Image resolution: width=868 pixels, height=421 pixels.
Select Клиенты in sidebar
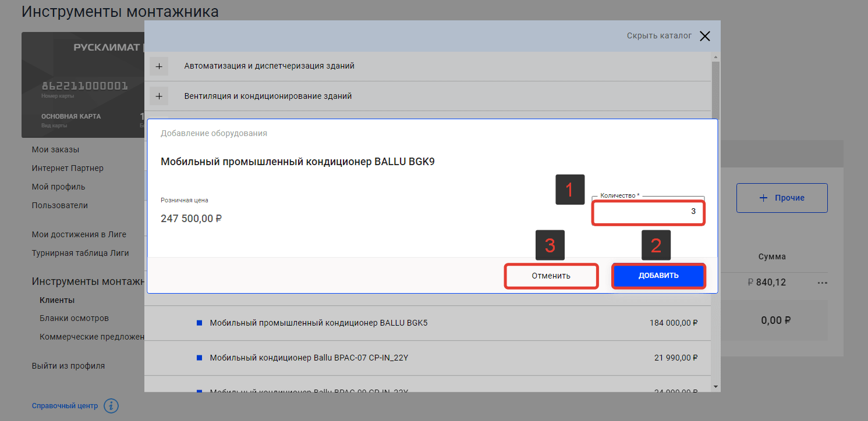[57, 300]
